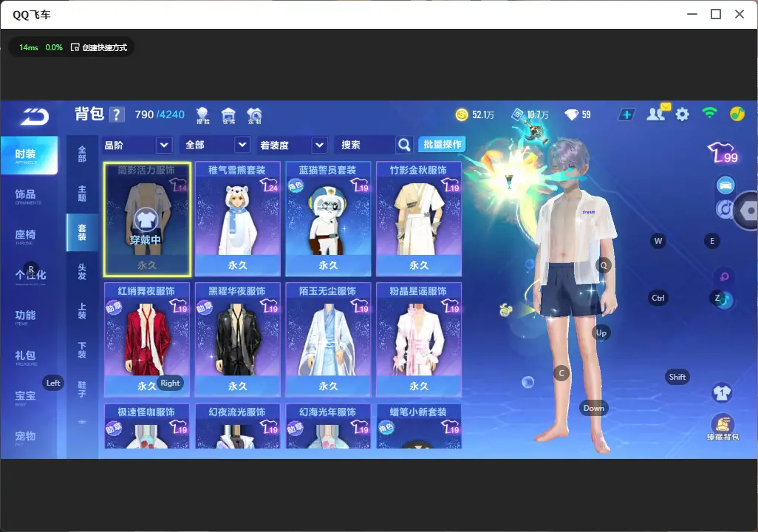Click the white shirt wardrobe icon
Image resolution: width=758 pixels, height=532 pixels.
723,392
